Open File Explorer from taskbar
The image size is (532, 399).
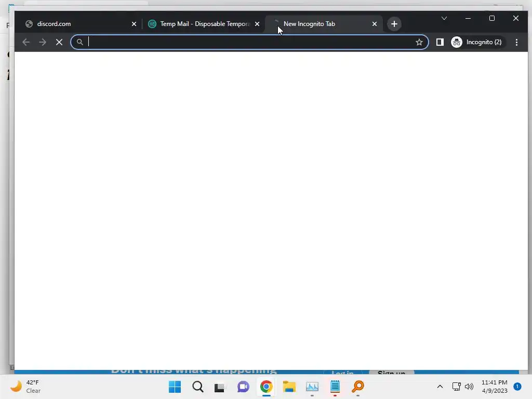(289, 387)
